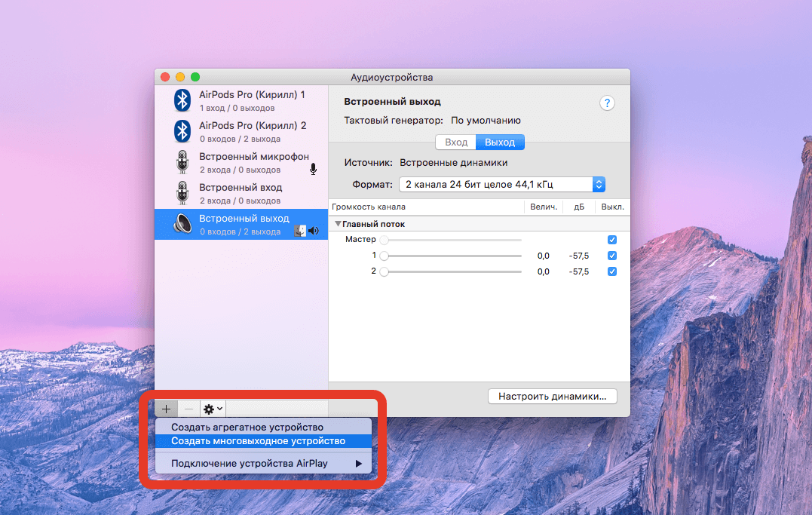Click the Bluetooth icon for AirPods Pro (Кирилл) 2
The height and width of the screenshot is (515, 812).
(x=182, y=131)
